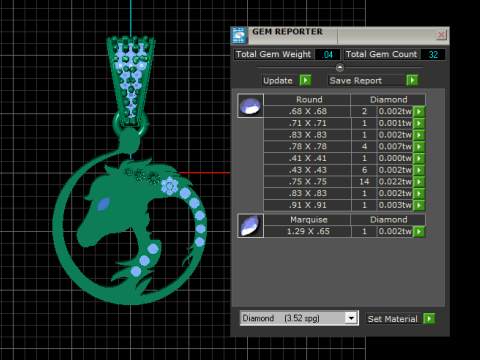This screenshot has width=480, height=360.
Task: Click green arrow for the .43 X .43 row
Action: [419, 170]
